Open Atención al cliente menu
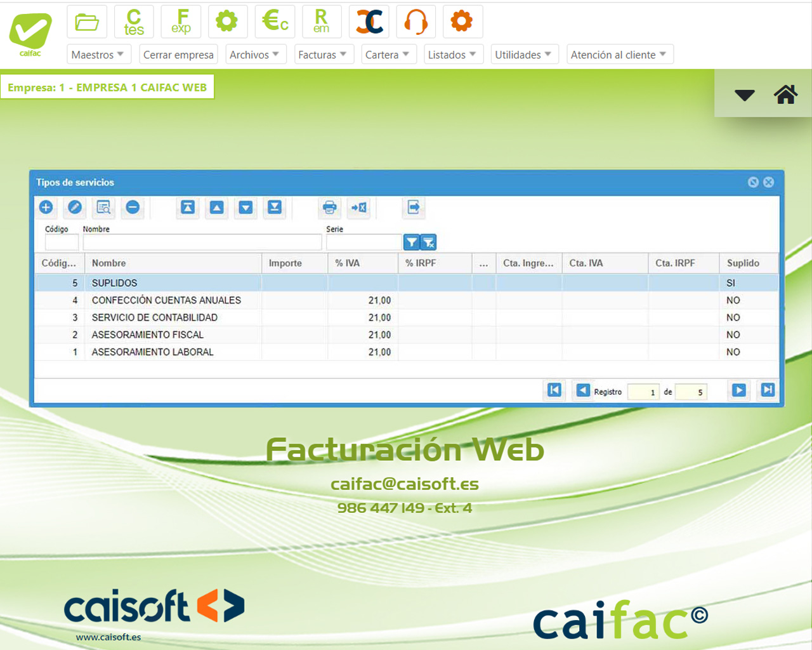Screen dimensions: 812x650 pyautogui.click(x=619, y=55)
